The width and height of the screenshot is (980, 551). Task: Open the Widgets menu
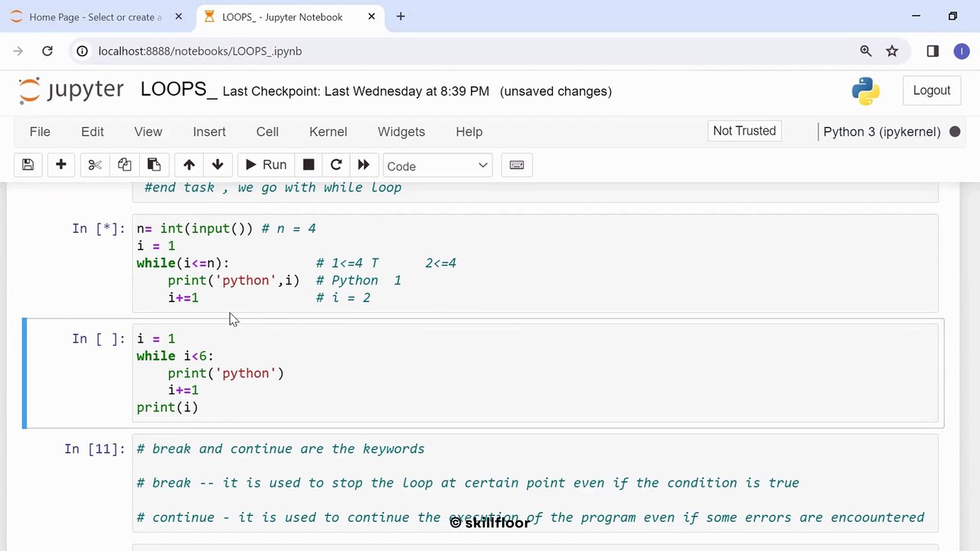[x=401, y=132]
